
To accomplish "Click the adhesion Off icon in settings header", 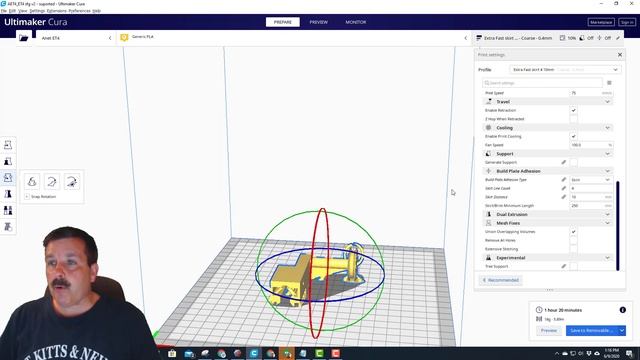I will (600, 38).
